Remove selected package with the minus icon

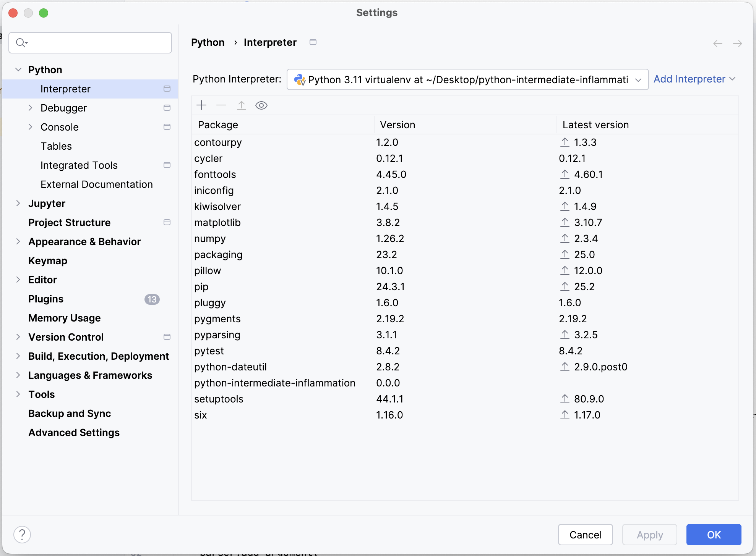pyautogui.click(x=221, y=105)
